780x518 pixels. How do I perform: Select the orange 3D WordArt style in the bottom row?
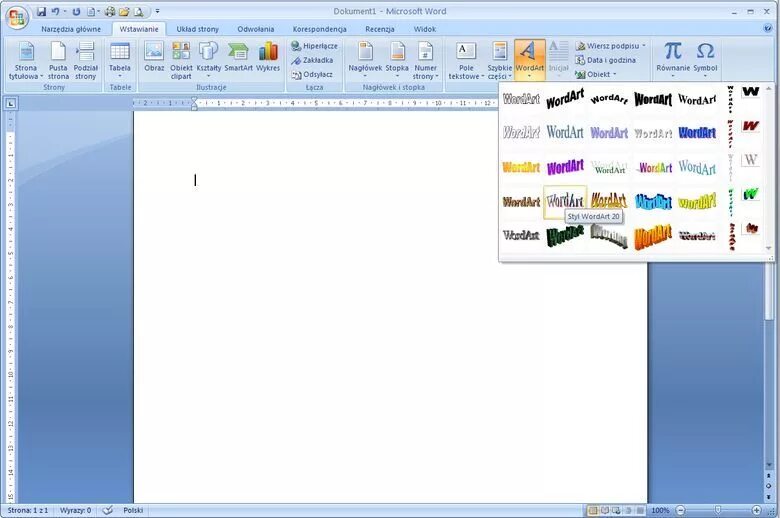(x=653, y=236)
